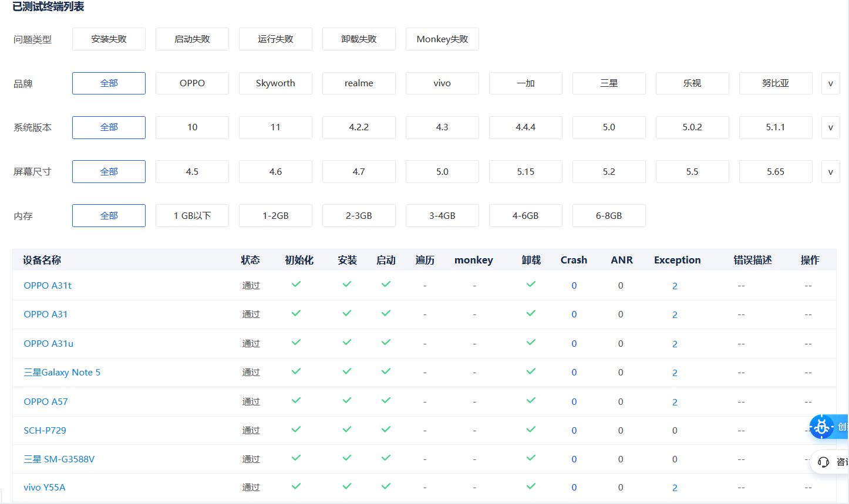Click the uninstall success checkmark for OPPO A31
The image size is (849, 504).
[x=531, y=313]
